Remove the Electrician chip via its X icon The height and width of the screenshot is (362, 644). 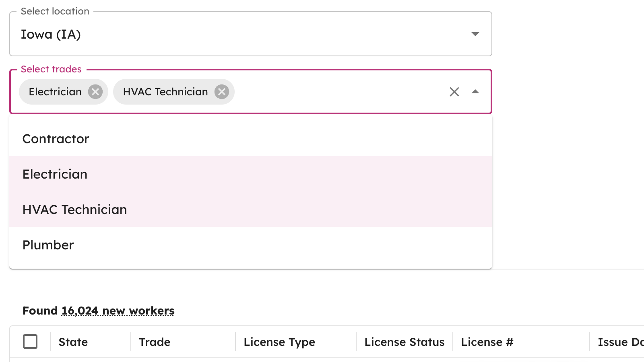95,92
